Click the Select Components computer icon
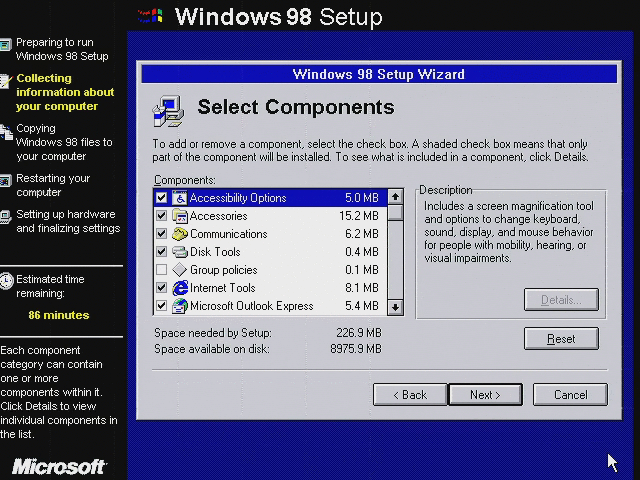This screenshot has width=640, height=480. [168, 111]
